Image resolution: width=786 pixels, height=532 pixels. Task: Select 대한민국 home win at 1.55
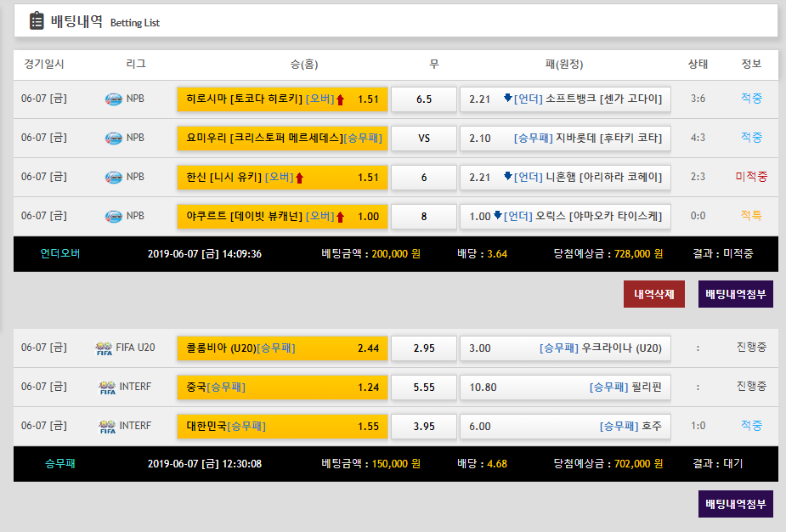pos(282,426)
